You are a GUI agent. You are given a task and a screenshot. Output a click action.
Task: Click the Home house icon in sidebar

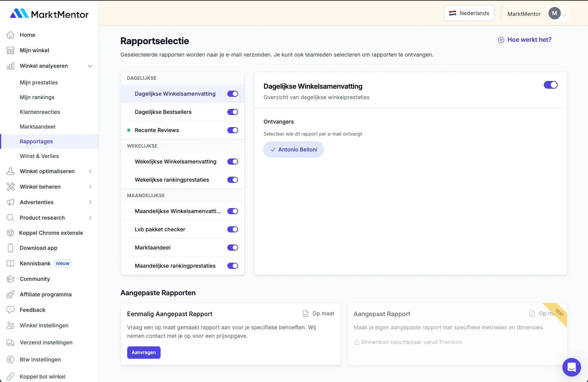click(10, 35)
